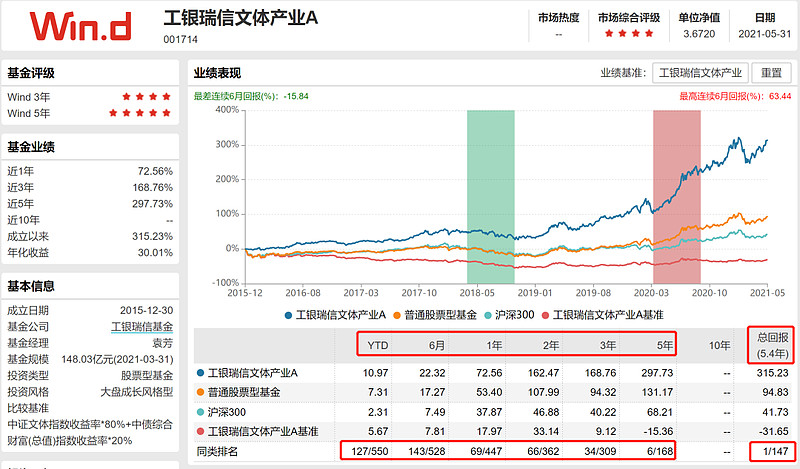Click the 重置 button

771,73
